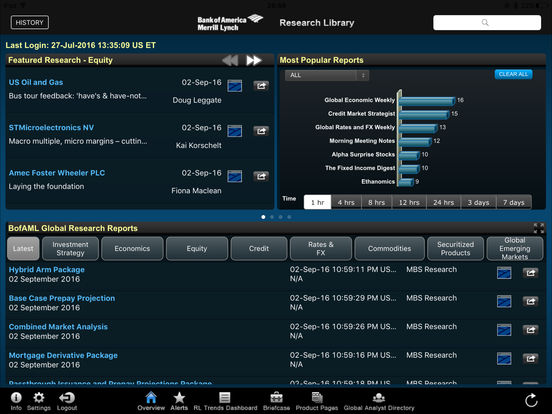Image resolution: width=552 pixels, height=414 pixels.
Task: Share the Hybrid Arm Package report
Action: pos(531,273)
